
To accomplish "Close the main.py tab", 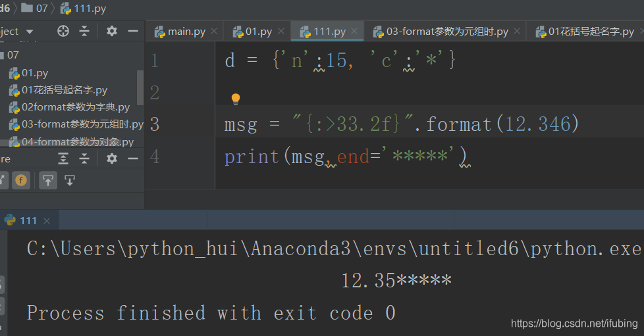I will (214, 31).
